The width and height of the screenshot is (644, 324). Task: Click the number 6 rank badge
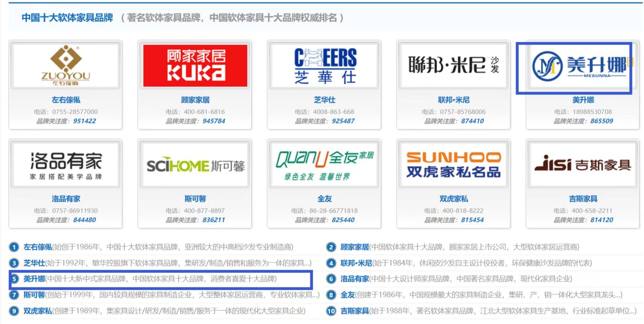tap(331, 279)
